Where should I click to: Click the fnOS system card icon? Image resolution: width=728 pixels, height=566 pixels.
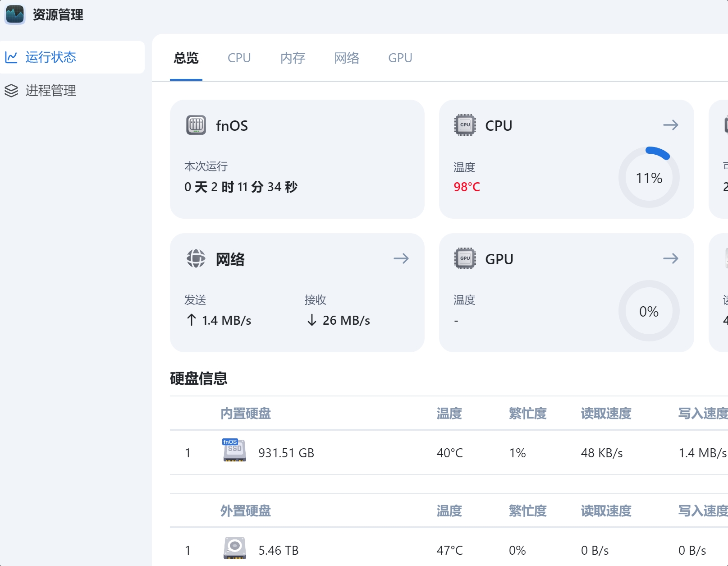click(x=196, y=125)
